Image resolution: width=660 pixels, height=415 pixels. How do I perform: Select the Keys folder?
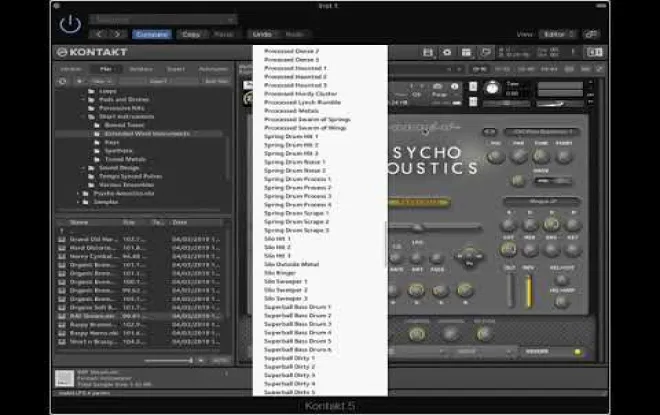click(x=112, y=142)
